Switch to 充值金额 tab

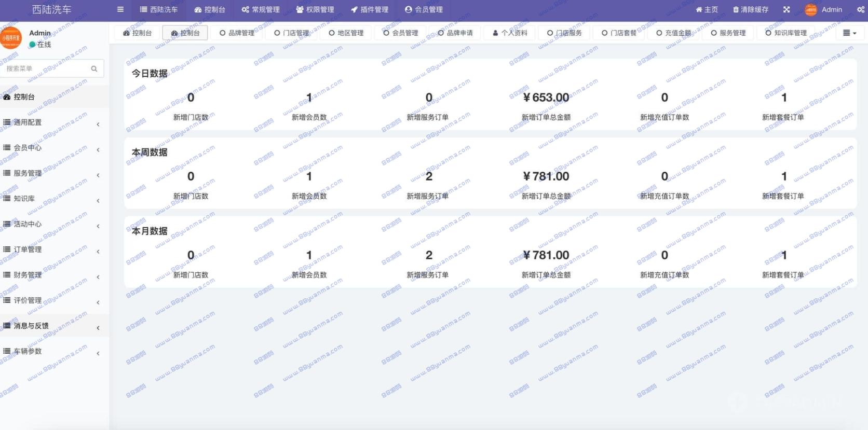673,33
